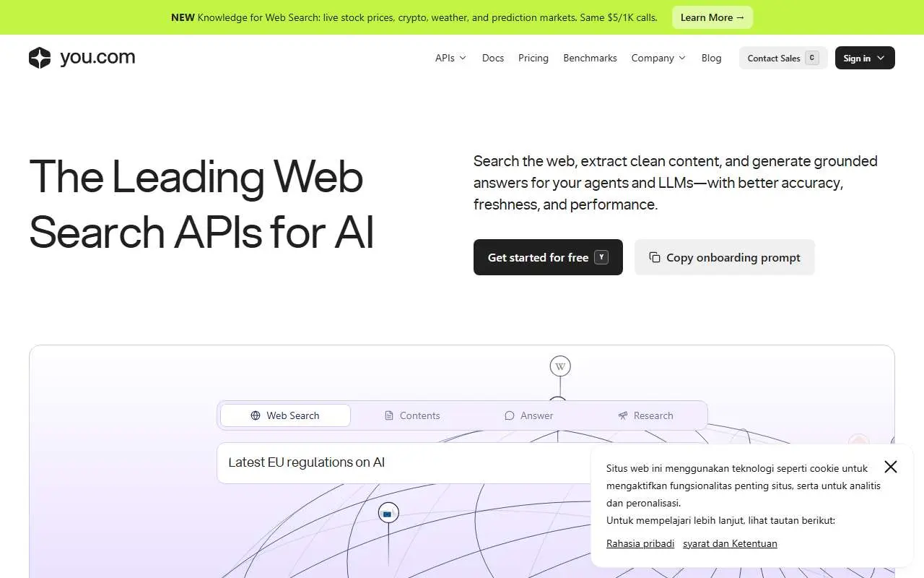The image size is (924, 578).
Task: Close the cookie notice
Action: pos(891,467)
